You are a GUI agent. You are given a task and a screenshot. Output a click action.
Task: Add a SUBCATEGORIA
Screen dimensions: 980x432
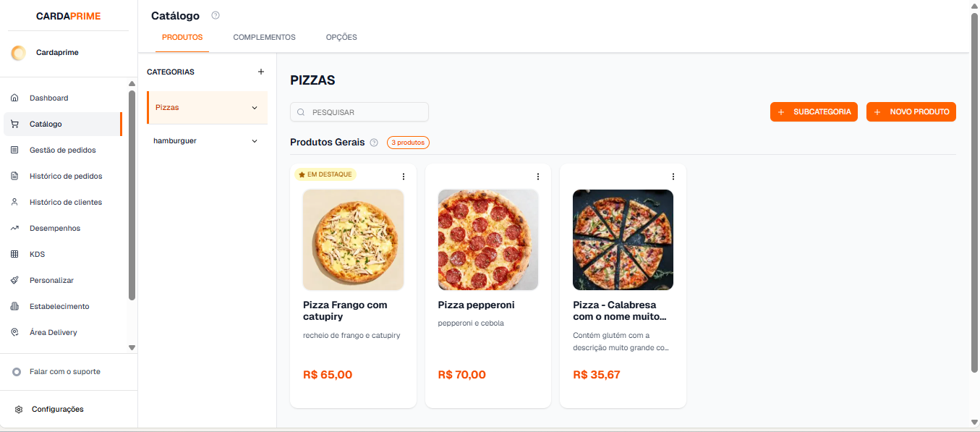[x=814, y=111]
